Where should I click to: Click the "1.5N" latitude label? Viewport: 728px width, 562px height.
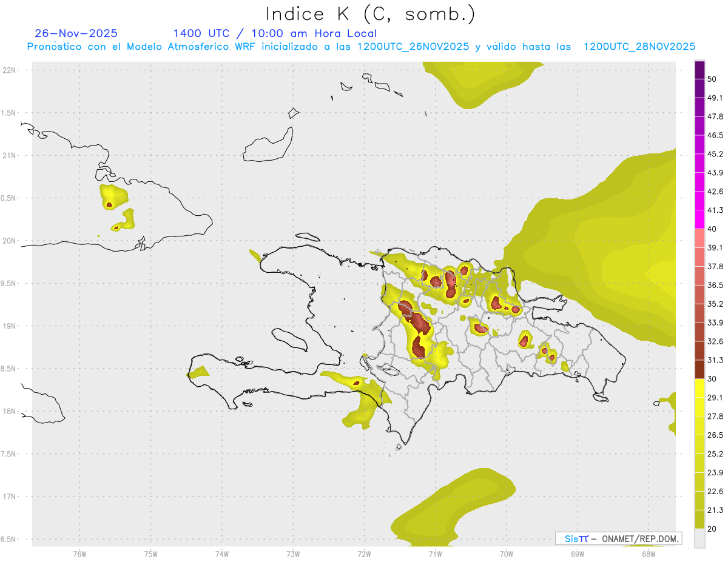(10, 113)
